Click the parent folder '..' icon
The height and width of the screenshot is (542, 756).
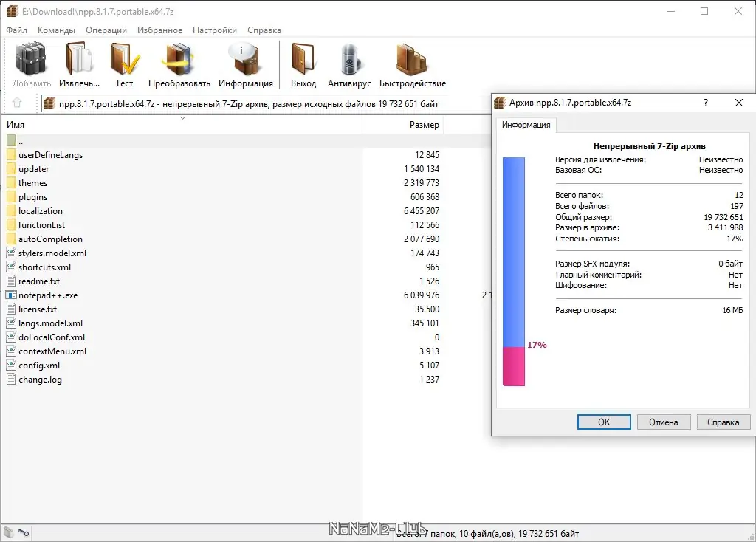[x=12, y=141]
